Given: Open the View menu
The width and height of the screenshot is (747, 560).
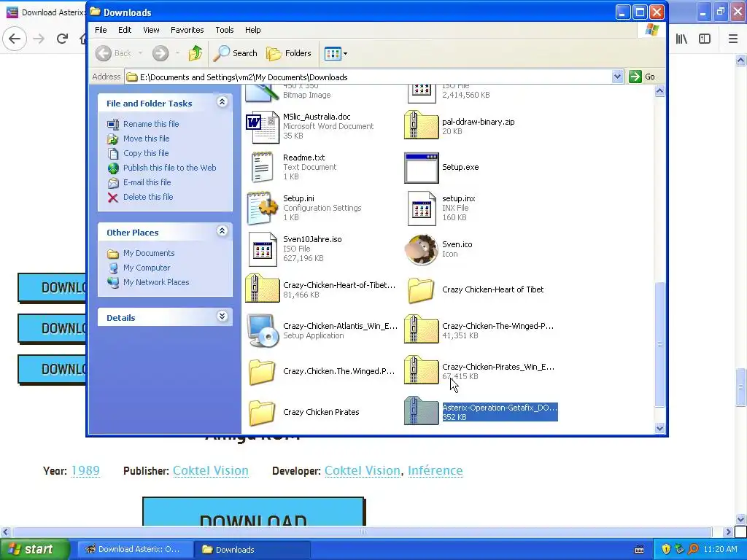Looking at the screenshot, I should coord(151,30).
